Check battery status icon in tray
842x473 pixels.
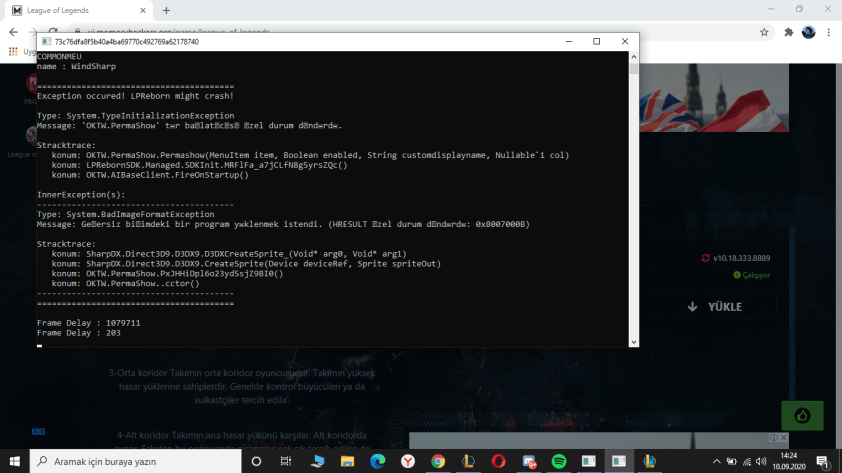[731, 461]
